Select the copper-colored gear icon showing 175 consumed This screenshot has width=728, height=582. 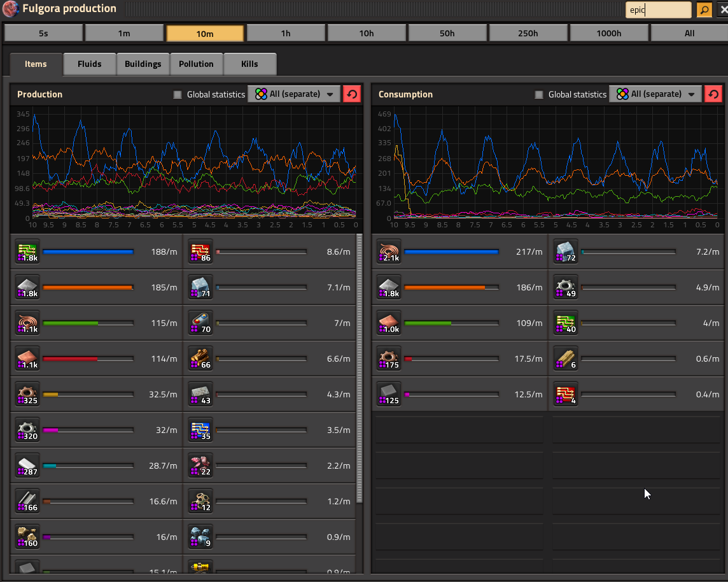point(389,358)
